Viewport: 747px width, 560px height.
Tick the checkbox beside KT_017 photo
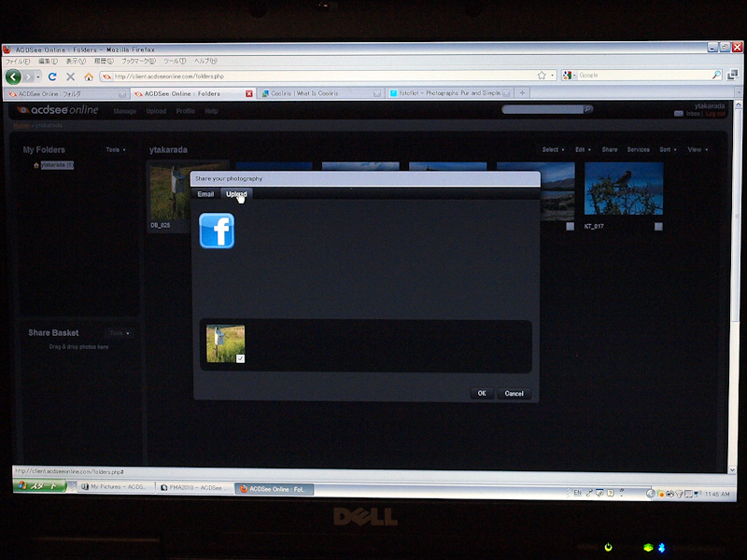[x=658, y=227]
